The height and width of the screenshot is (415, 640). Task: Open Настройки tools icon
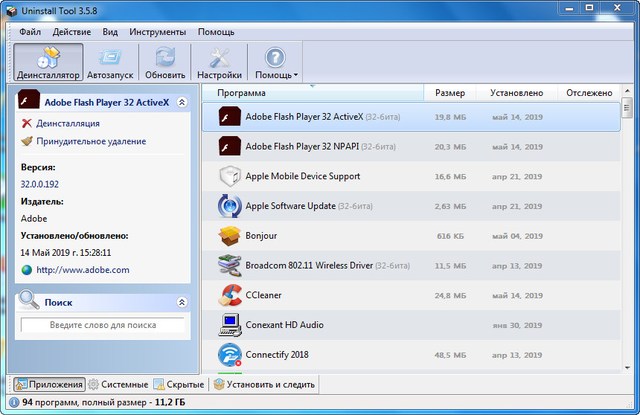point(219,60)
